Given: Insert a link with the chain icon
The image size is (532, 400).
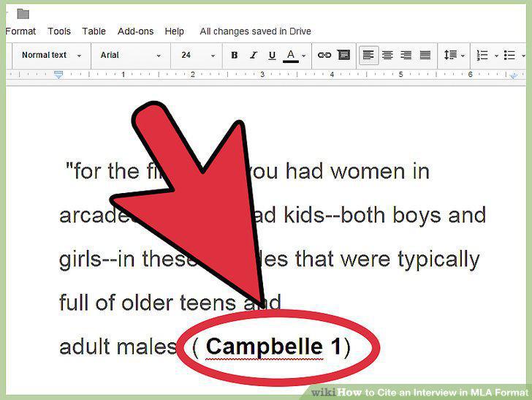Looking at the screenshot, I should tap(324, 55).
